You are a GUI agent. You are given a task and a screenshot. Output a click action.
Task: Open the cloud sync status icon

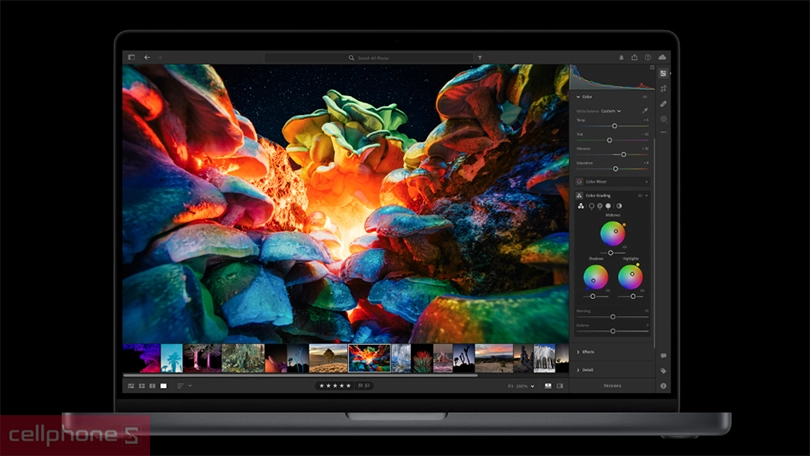[662, 57]
